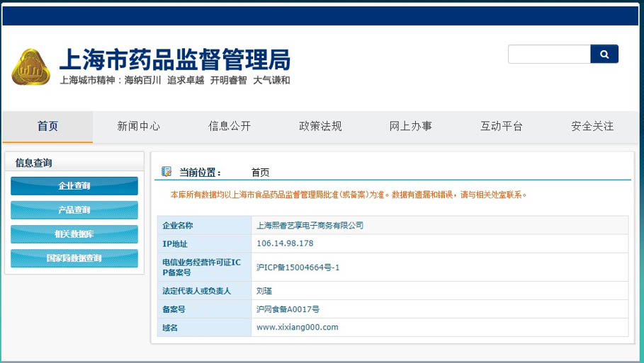Switch to the 网上办事 tab
Image resolution: width=644 pixels, height=363 pixels.
click(x=411, y=127)
